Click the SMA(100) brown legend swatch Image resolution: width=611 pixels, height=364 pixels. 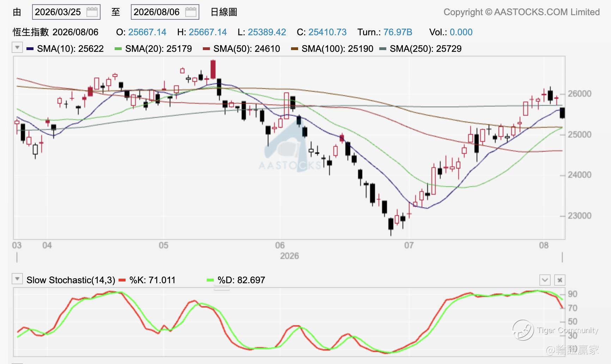point(295,49)
